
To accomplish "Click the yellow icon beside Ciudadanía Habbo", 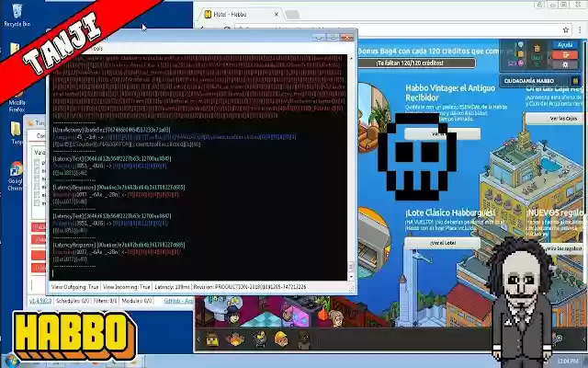I will 575,81.
